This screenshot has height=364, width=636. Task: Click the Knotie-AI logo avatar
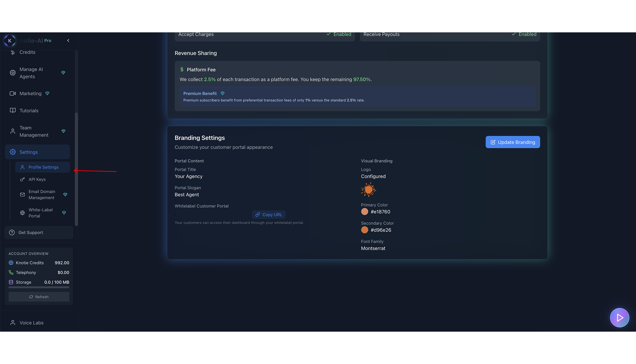pyautogui.click(x=10, y=40)
